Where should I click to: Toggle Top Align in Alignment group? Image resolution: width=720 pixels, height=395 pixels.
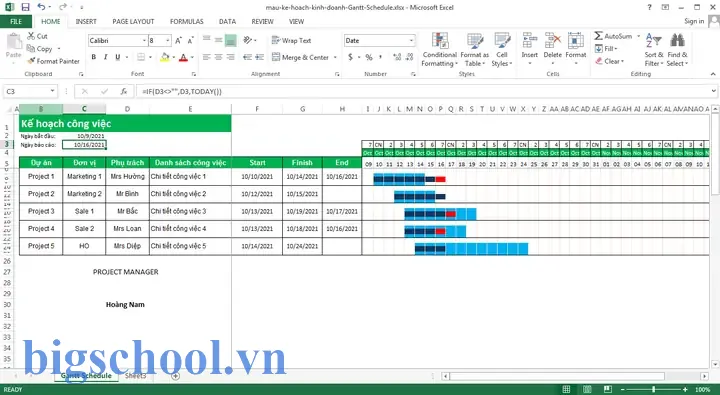point(207,40)
